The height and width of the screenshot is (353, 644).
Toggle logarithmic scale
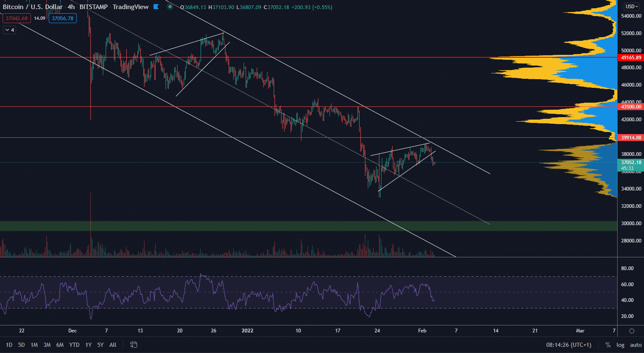620,345
